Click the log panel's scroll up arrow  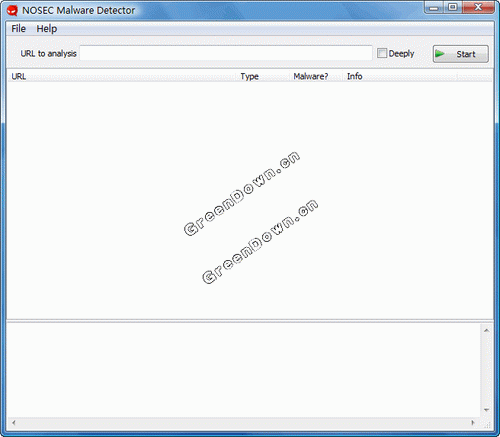(x=487, y=330)
